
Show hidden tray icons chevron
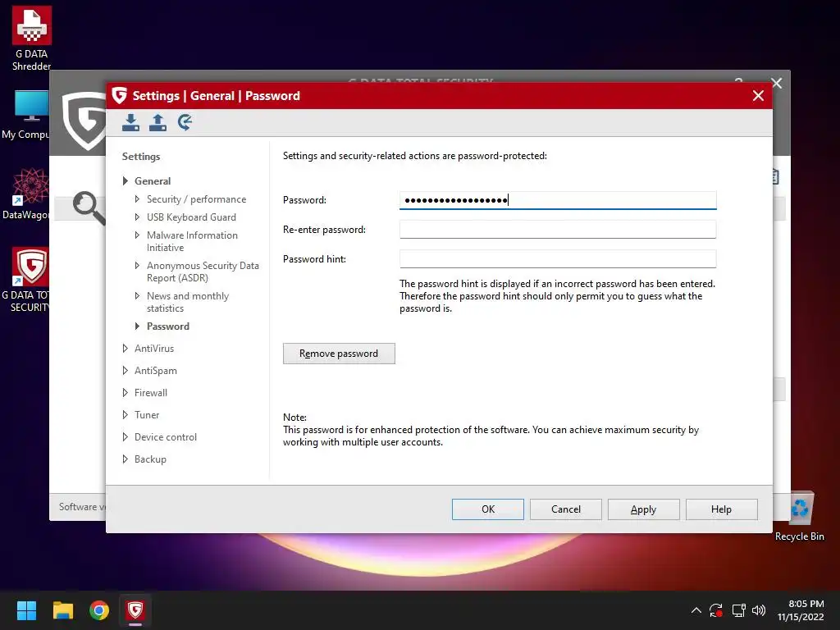(696, 610)
